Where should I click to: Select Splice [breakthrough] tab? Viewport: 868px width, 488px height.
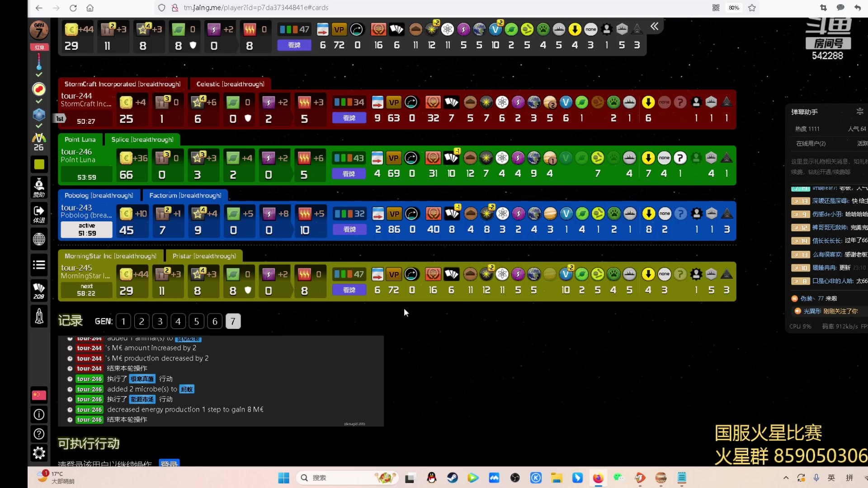tap(142, 140)
